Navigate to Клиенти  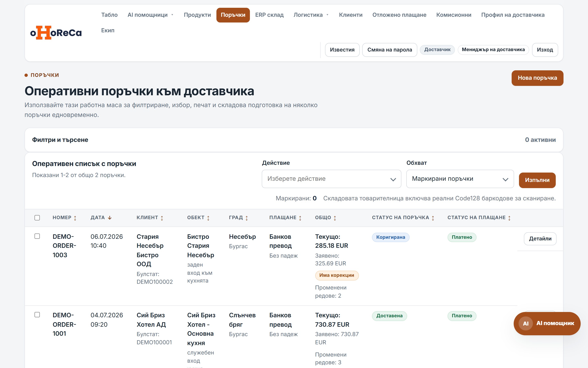coord(351,15)
